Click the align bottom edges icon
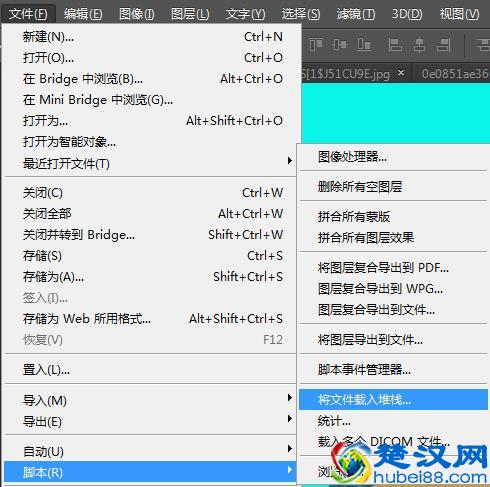Viewport: 490px width, 487px height. pos(364,45)
